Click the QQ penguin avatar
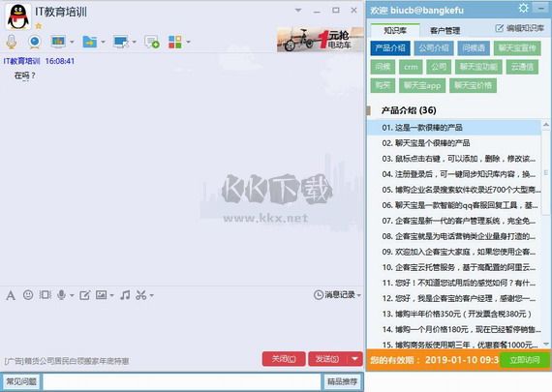 (18, 16)
